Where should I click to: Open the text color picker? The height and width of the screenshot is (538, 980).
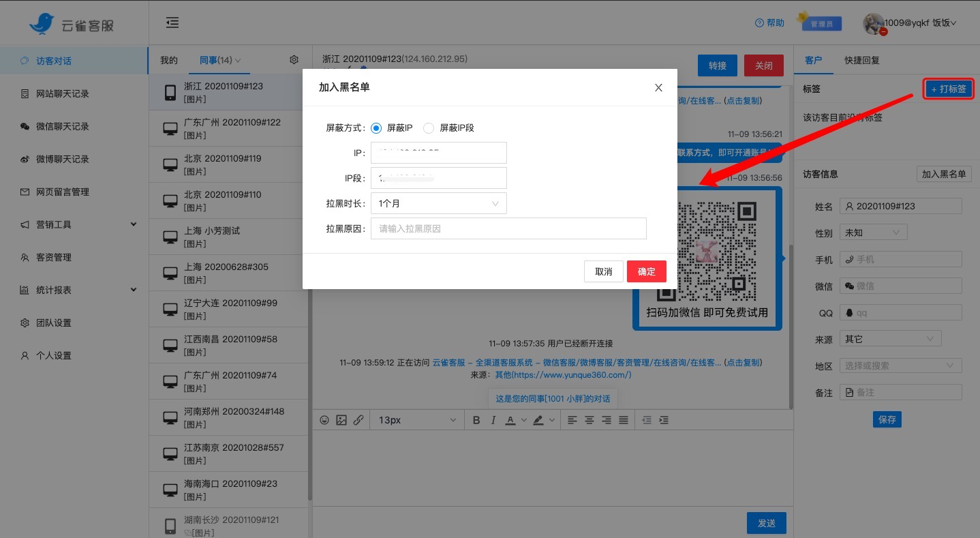pos(510,420)
